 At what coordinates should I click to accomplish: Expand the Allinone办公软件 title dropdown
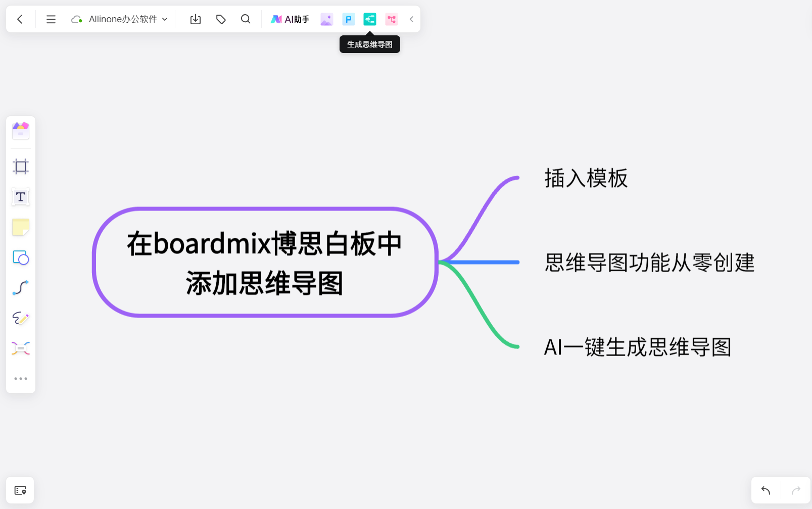tap(165, 19)
